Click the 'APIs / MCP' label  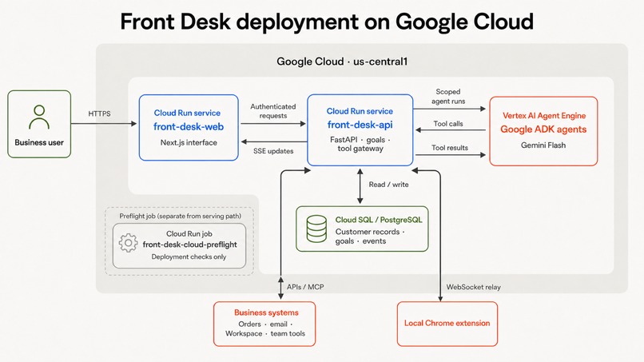click(x=305, y=287)
